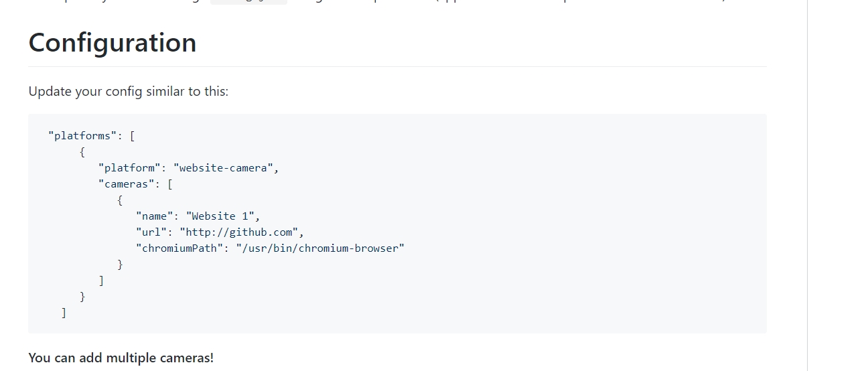Viewport: 868px width, 371px height.
Task: Click the closing brace of the camera object
Action: coord(120,265)
